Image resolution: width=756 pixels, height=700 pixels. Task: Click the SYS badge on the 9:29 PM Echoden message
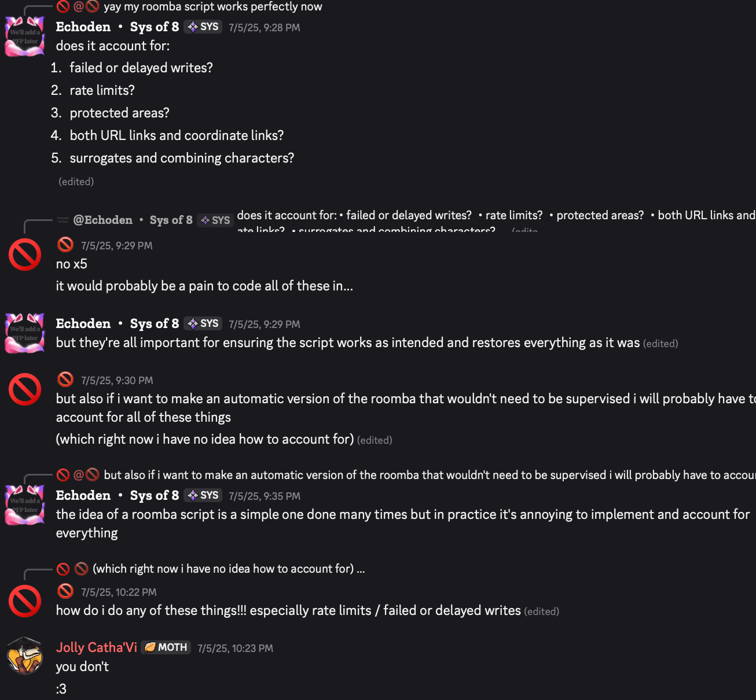pyautogui.click(x=203, y=323)
